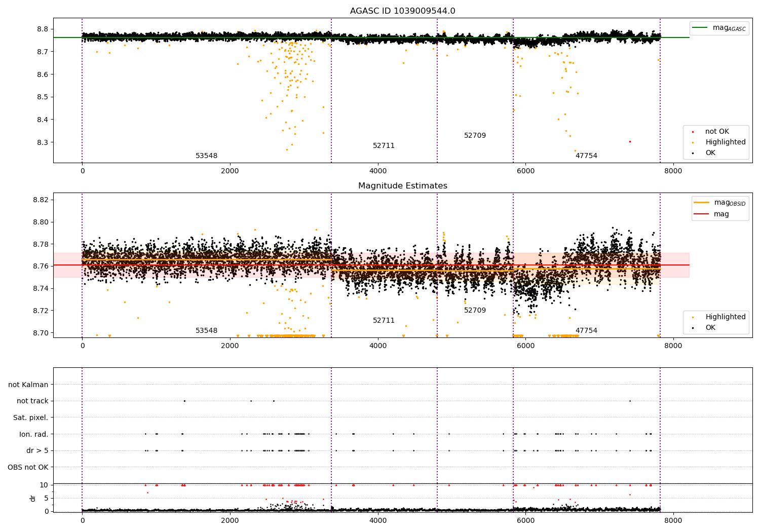
Task: Click the rotated "dr" axis label
Action: pyautogui.click(x=32, y=498)
